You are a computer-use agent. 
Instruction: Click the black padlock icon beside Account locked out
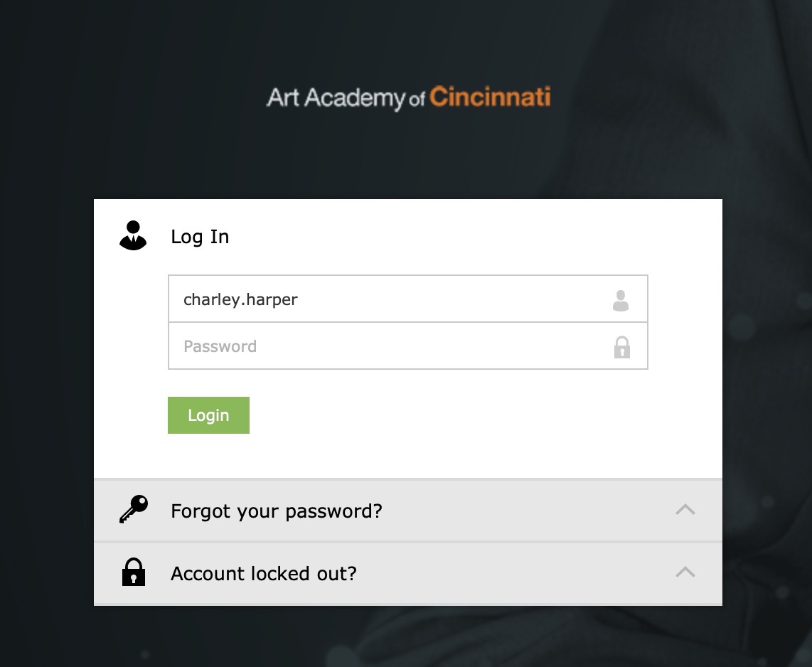point(134,572)
